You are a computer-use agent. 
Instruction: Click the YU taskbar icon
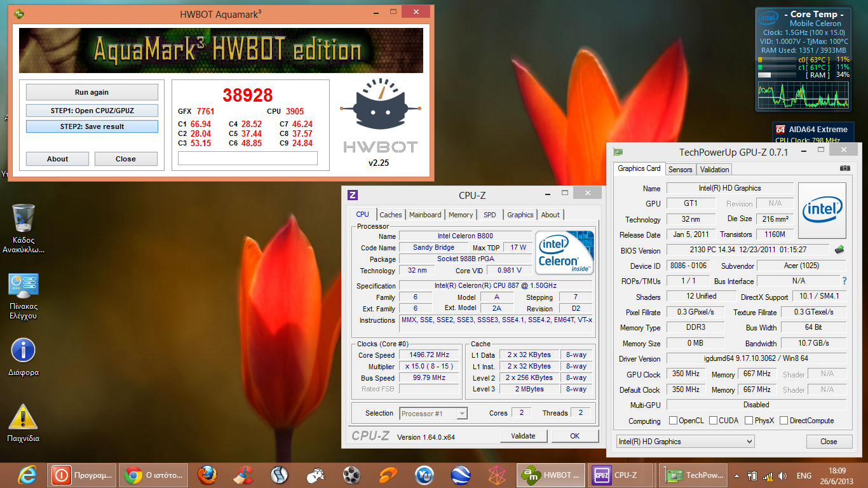pos(424,475)
